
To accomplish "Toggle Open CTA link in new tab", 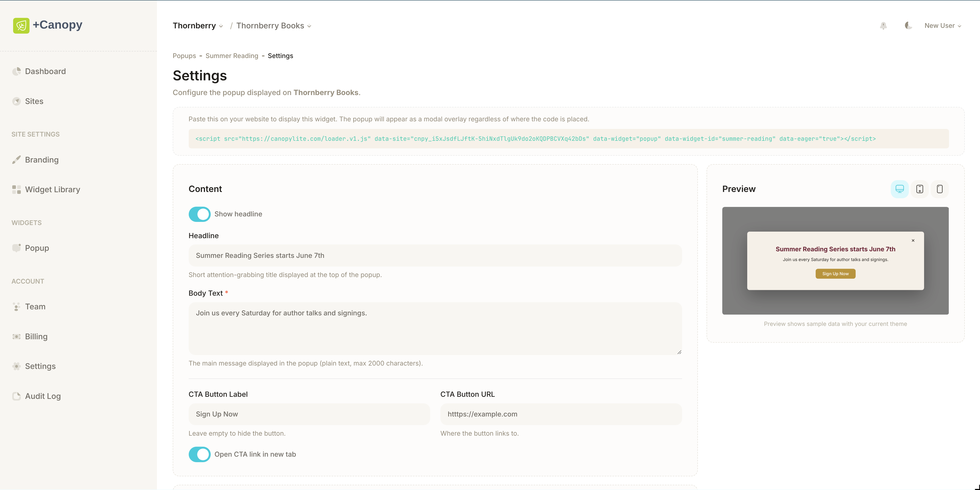I will point(200,454).
